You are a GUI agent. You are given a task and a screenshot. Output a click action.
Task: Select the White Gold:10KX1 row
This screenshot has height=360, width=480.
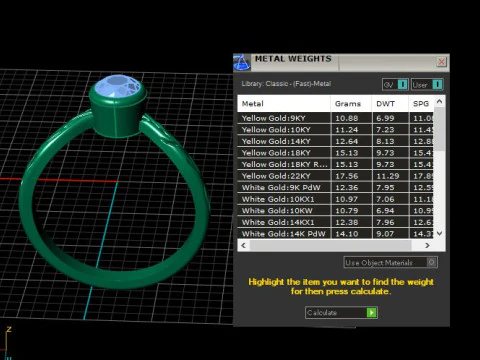click(x=336, y=199)
